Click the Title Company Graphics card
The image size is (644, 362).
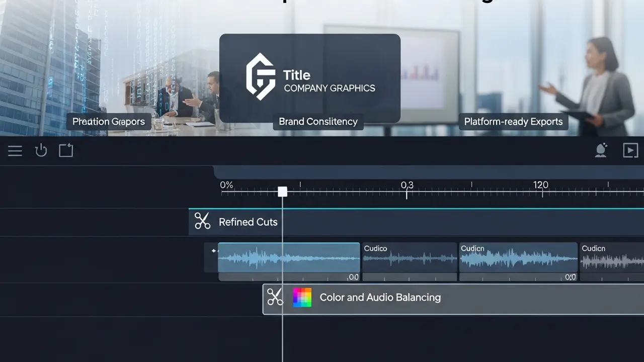tap(310, 79)
